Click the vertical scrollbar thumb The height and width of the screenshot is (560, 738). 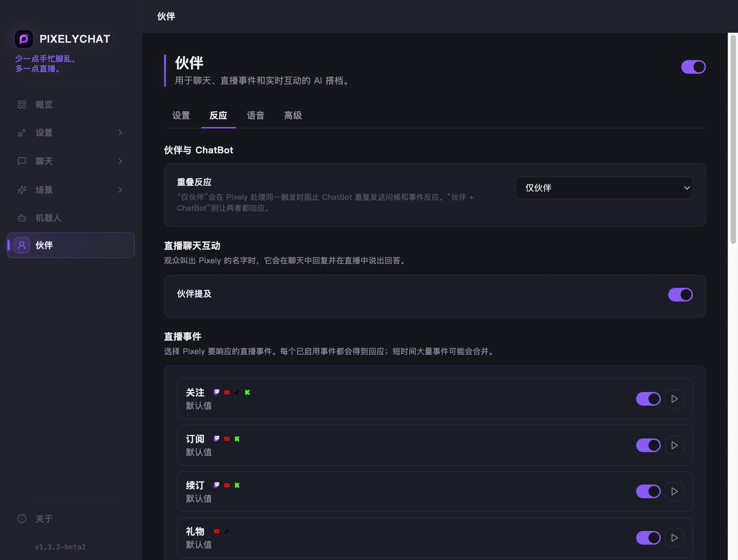pyautogui.click(x=733, y=139)
